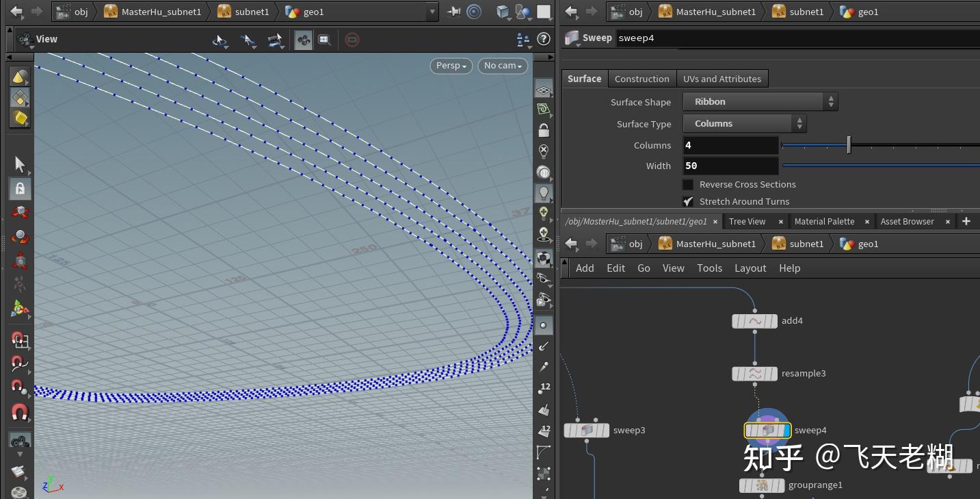Select the grouprange1 node
The height and width of the screenshot is (499, 980).
pos(762,485)
